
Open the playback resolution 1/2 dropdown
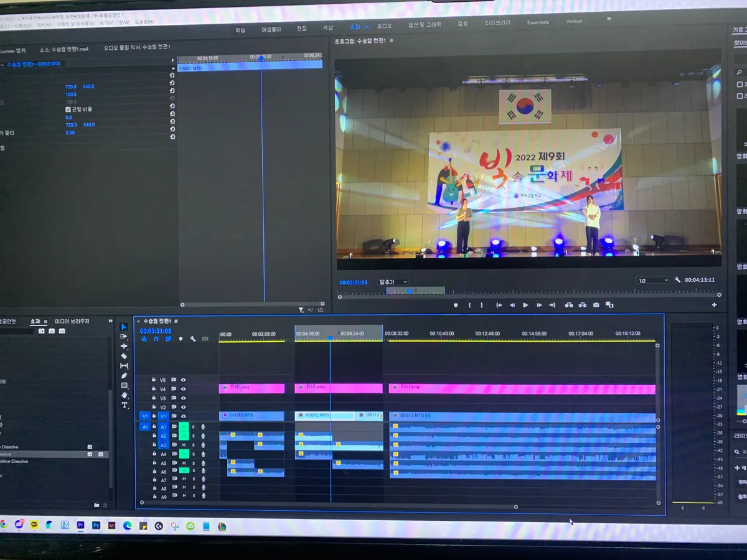pyautogui.click(x=652, y=281)
